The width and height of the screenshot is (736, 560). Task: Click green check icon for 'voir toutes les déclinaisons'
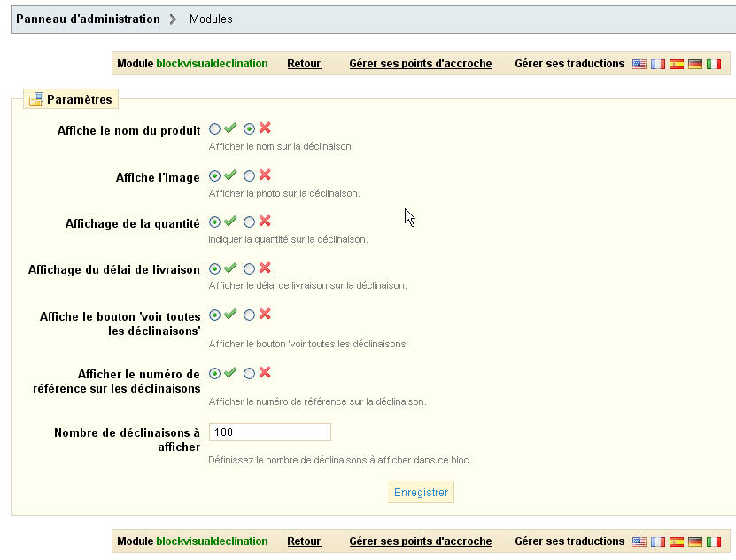(230, 314)
